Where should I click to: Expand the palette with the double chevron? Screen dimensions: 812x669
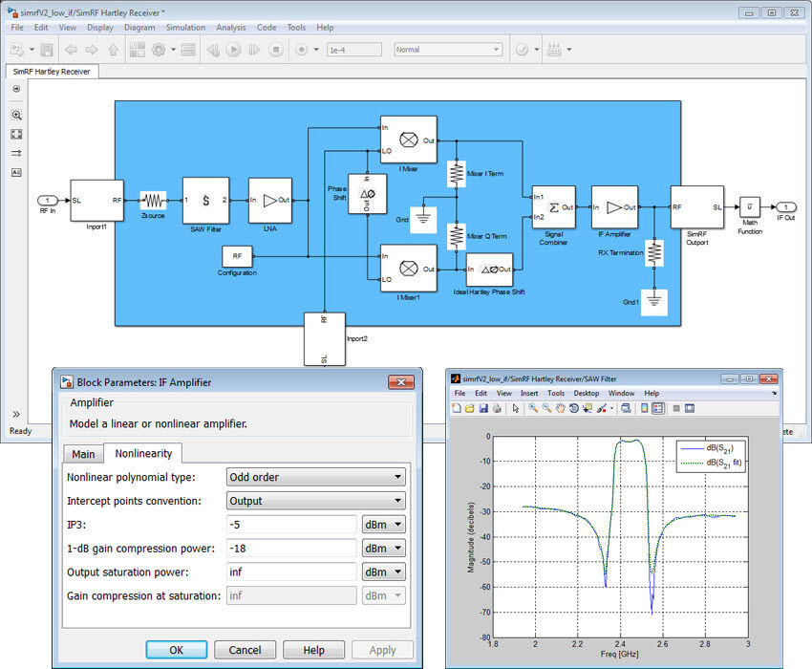pyautogui.click(x=16, y=414)
